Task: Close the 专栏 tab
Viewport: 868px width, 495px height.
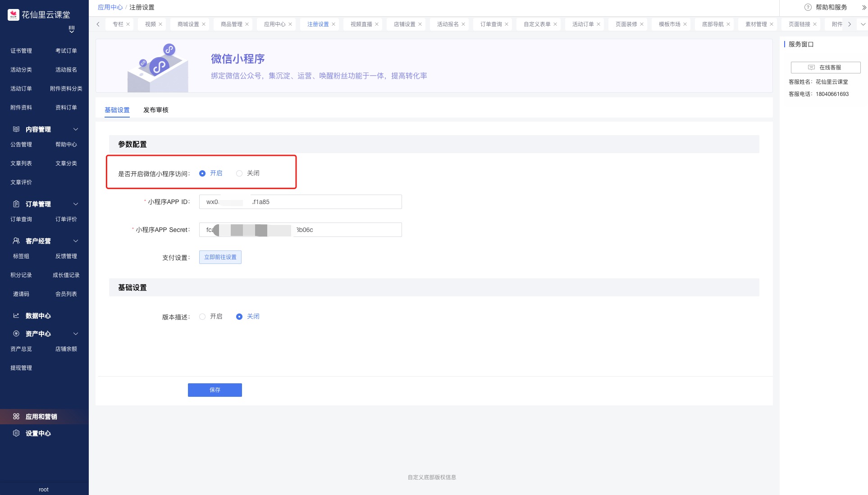Action: click(128, 24)
